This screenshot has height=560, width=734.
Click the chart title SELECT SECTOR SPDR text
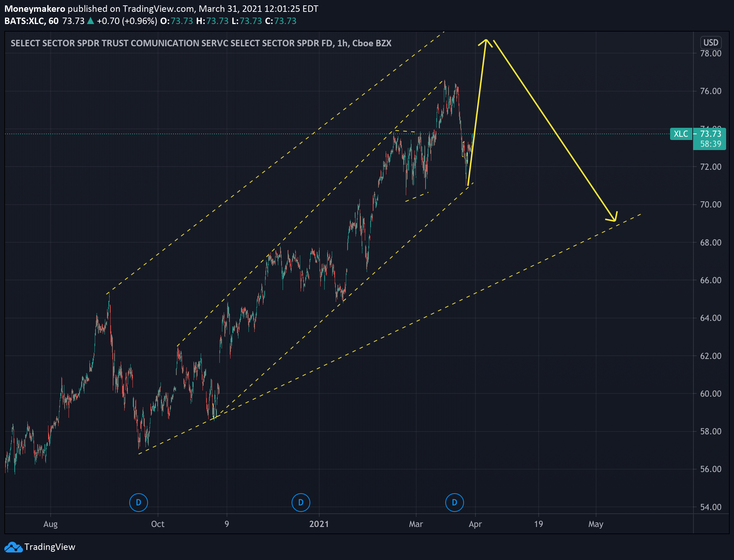201,43
